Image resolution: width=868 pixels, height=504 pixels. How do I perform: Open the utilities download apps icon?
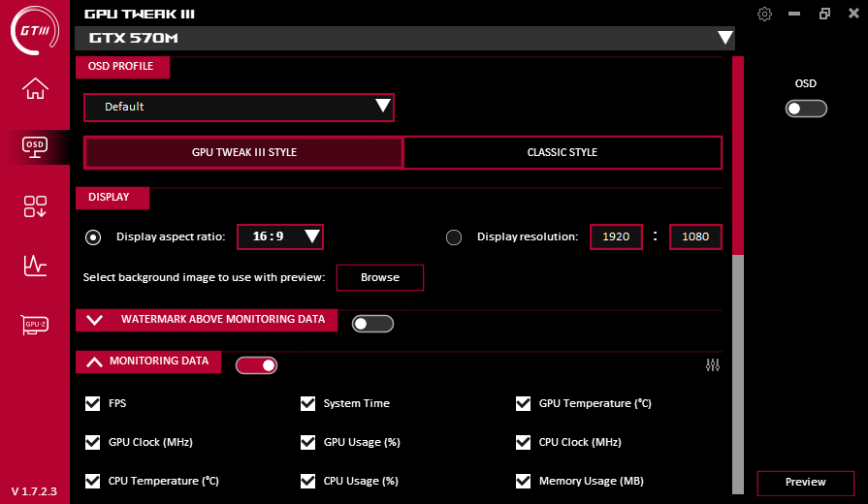[x=35, y=206]
